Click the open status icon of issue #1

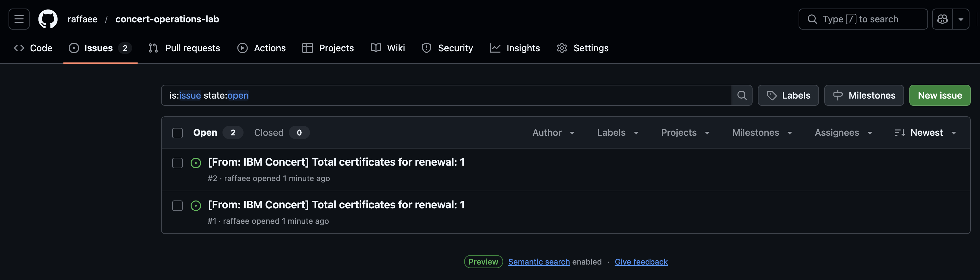click(x=196, y=206)
